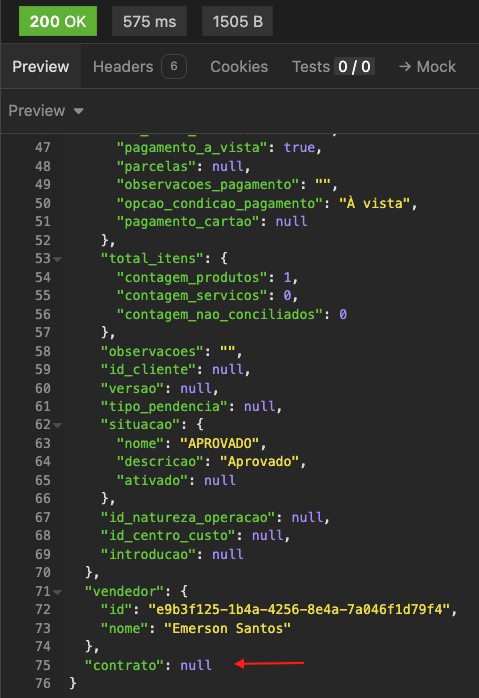Click the "opcao_condicao_pagamento" key

(219, 203)
